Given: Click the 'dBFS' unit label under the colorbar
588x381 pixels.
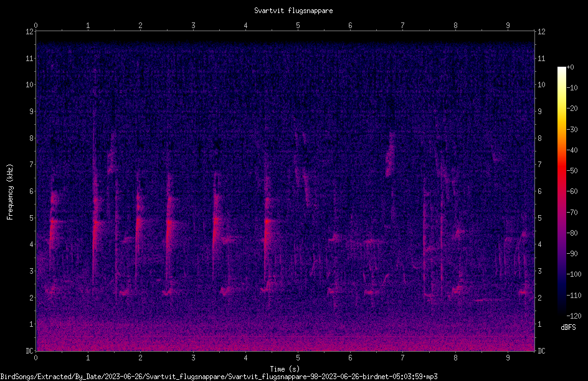Looking at the screenshot, I should tap(568, 327).
